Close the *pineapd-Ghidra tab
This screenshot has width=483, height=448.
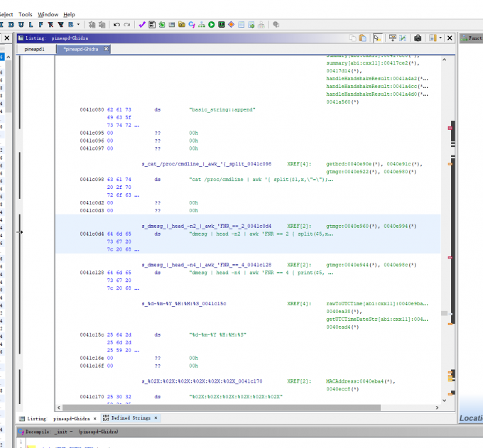pyautogui.click(x=106, y=49)
